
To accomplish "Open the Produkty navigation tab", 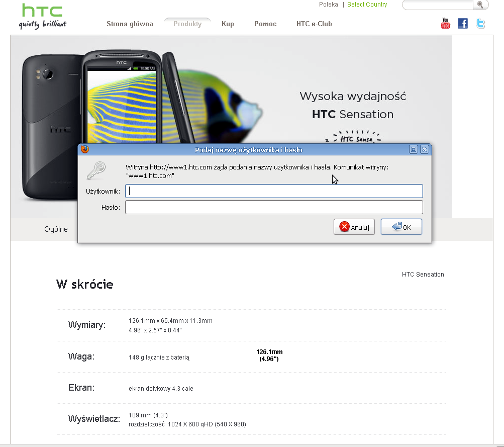I will (x=187, y=24).
